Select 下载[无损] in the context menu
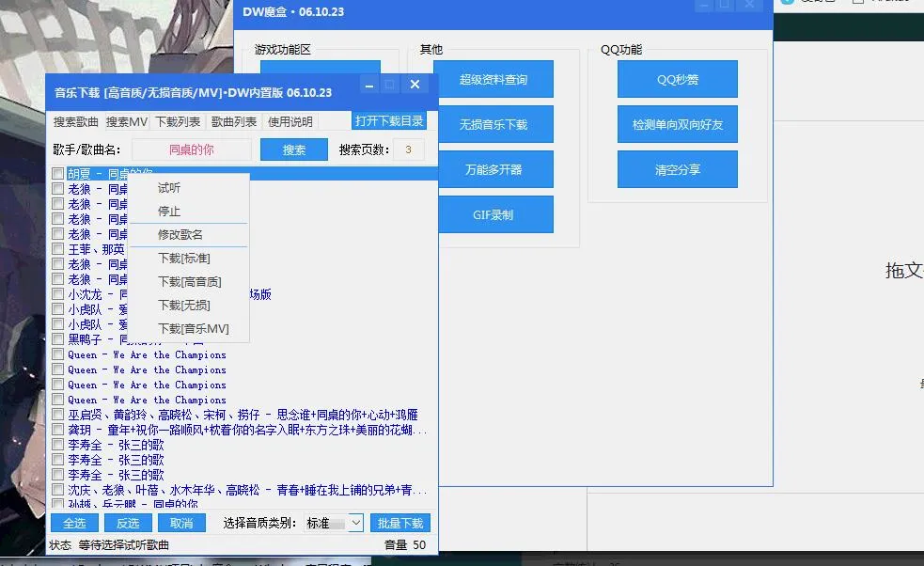 [183, 305]
